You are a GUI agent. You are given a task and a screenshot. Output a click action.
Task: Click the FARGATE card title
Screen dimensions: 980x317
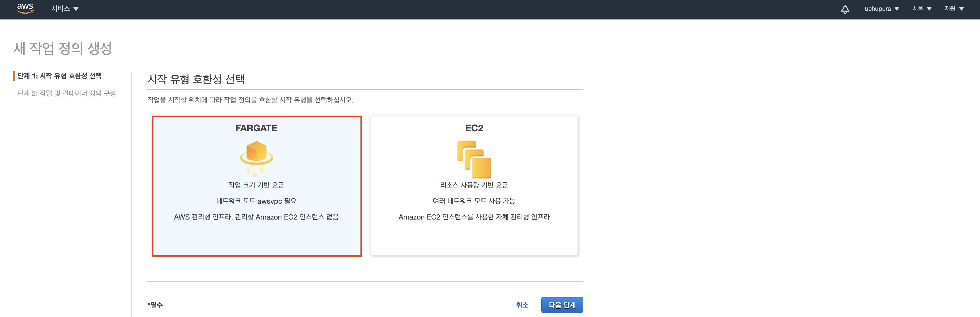tap(256, 128)
